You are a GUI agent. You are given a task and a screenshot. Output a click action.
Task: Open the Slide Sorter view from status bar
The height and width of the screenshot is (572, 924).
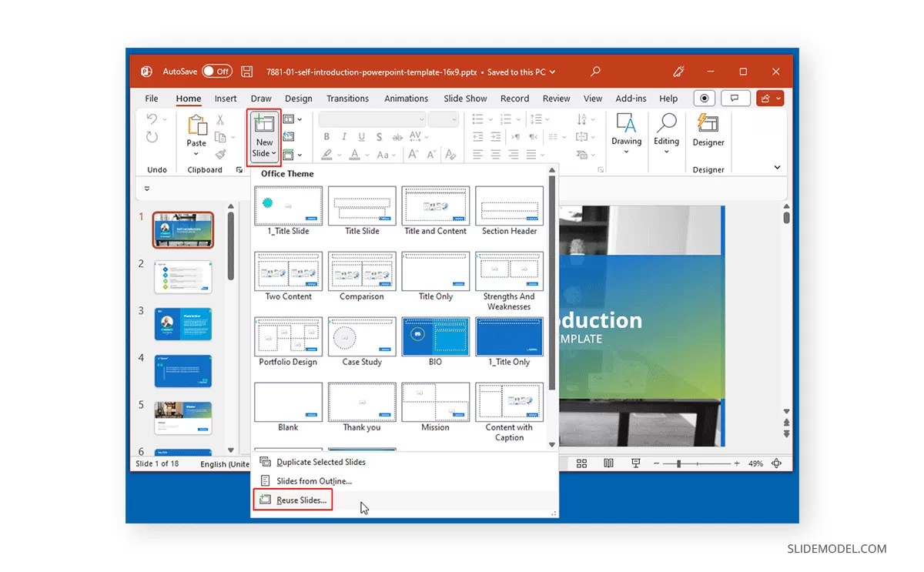tap(581, 463)
